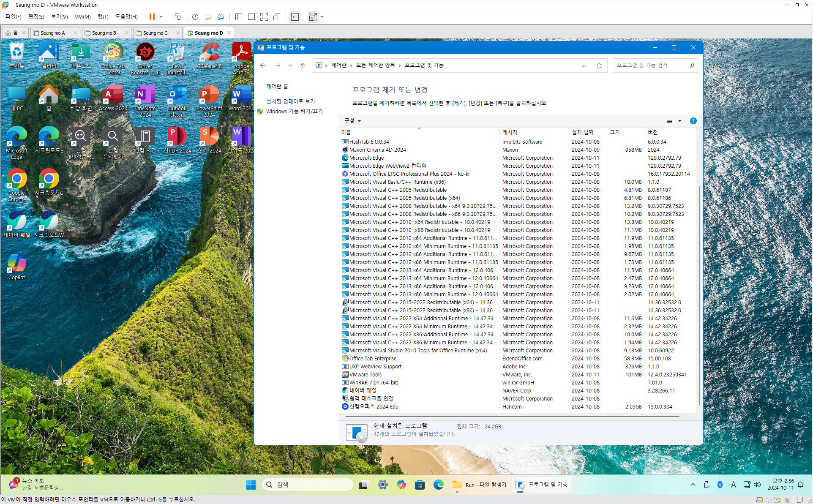Click Windows 기능 켜기/끄기 link
Image resolution: width=813 pixels, height=504 pixels.
[294, 111]
